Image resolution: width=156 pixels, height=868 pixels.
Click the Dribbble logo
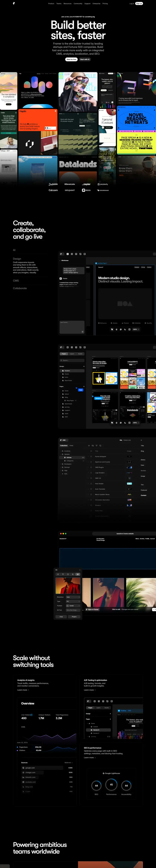[x=53, y=184]
